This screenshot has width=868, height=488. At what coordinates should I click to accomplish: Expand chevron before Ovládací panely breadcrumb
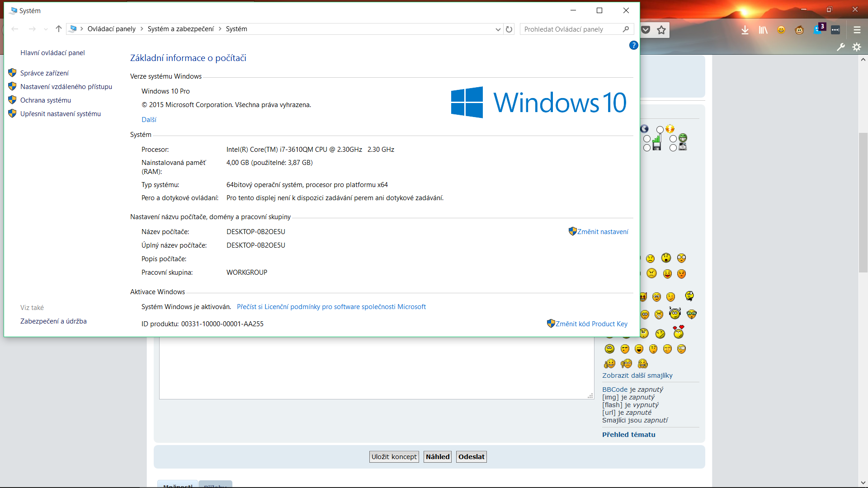pyautogui.click(x=82, y=29)
